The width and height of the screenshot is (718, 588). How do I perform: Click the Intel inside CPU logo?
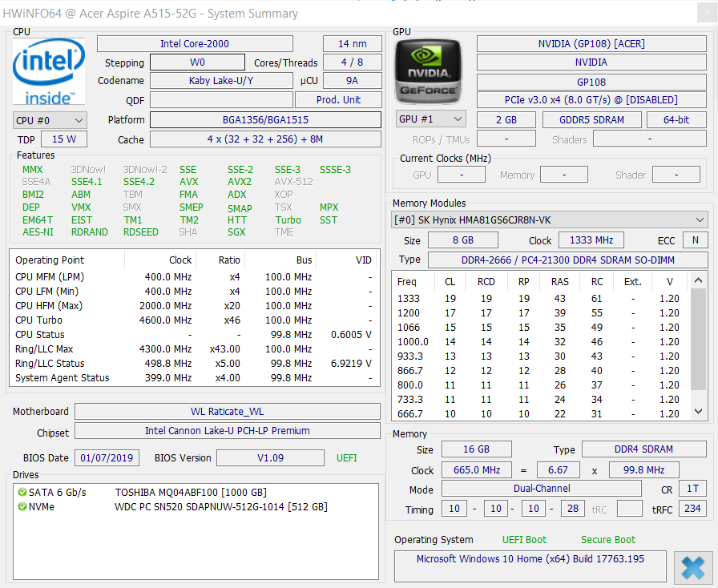(x=49, y=72)
